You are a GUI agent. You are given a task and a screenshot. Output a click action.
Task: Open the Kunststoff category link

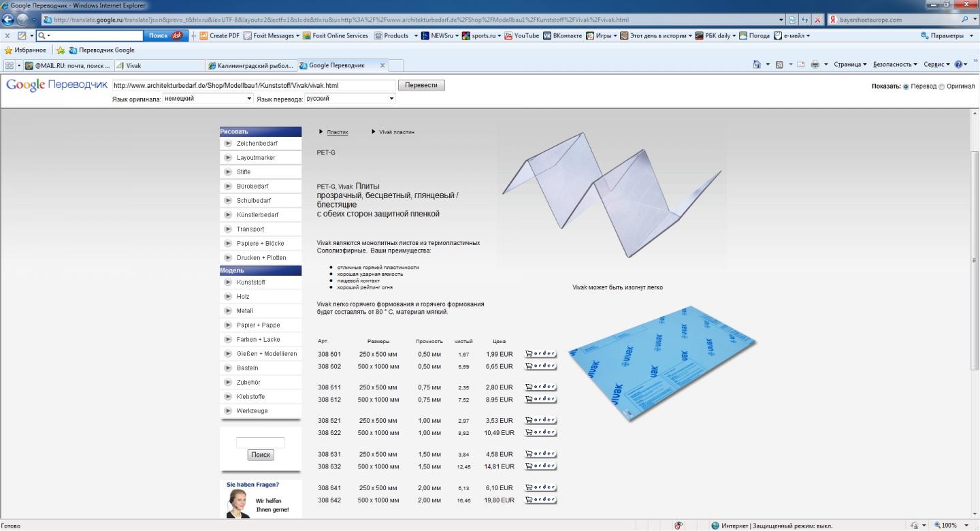pos(250,283)
